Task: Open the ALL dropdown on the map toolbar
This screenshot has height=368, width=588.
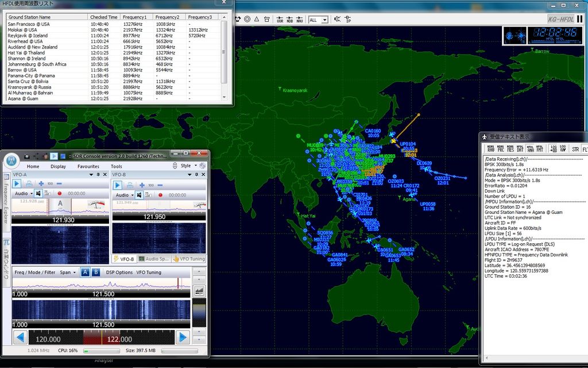Action: coord(323,19)
